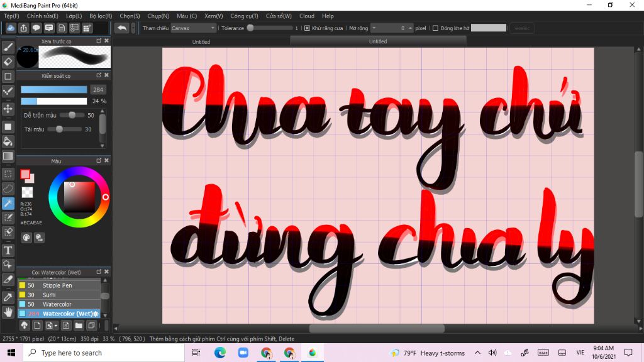This screenshot has width=644, height=362.
Task: Click the cloud sync icon in top toolbar
Action: point(11,28)
